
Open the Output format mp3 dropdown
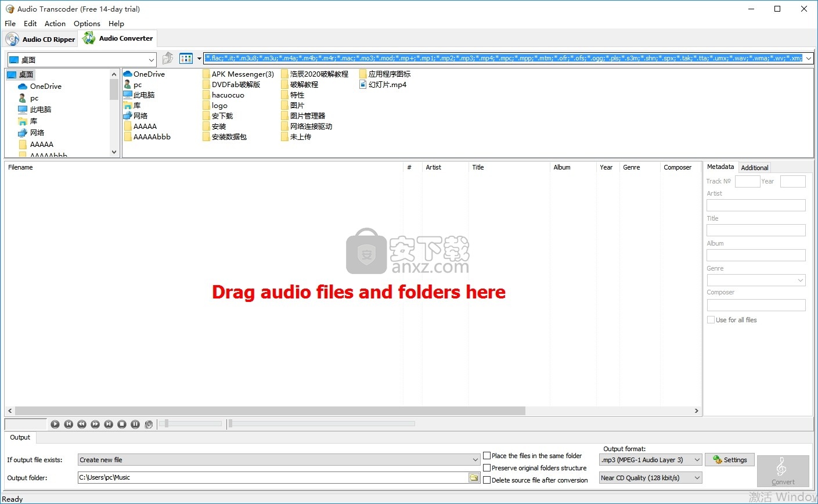[x=650, y=460]
